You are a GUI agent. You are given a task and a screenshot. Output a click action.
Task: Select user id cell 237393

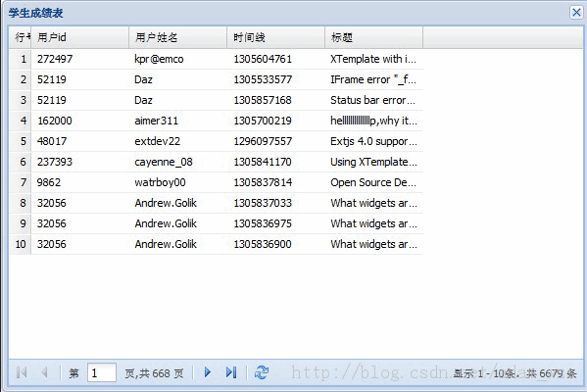pos(80,162)
